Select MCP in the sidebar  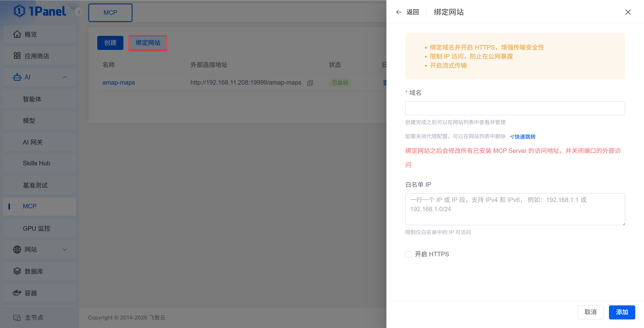[x=40, y=206]
